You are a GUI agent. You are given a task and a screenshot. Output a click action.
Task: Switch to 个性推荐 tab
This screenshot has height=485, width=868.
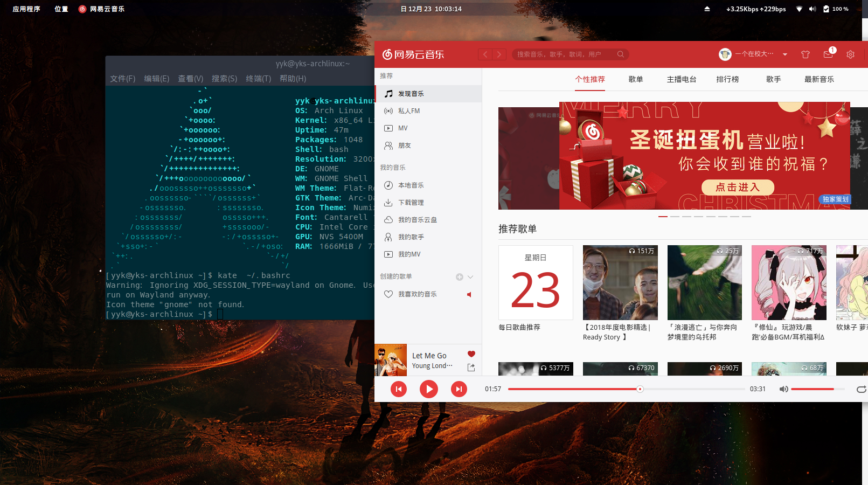point(590,79)
